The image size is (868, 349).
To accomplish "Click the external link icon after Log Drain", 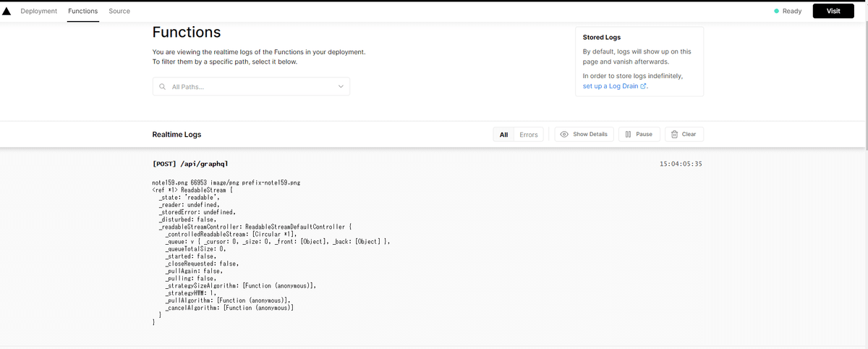I will pyautogui.click(x=643, y=86).
